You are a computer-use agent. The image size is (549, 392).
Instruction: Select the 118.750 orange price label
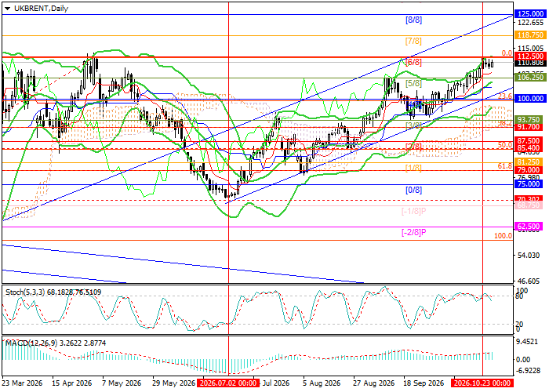tap(530, 35)
